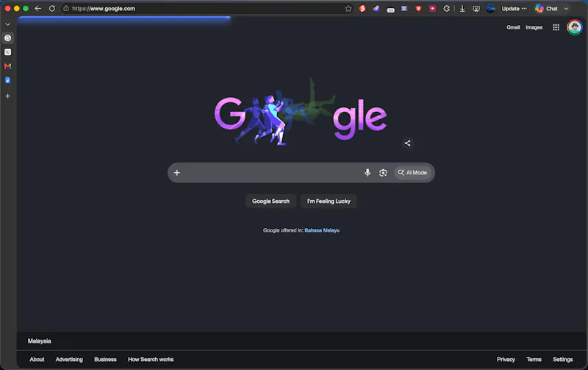Image resolution: width=588 pixels, height=370 pixels.
Task: Open the purple square extension icon
Action: click(x=404, y=8)
